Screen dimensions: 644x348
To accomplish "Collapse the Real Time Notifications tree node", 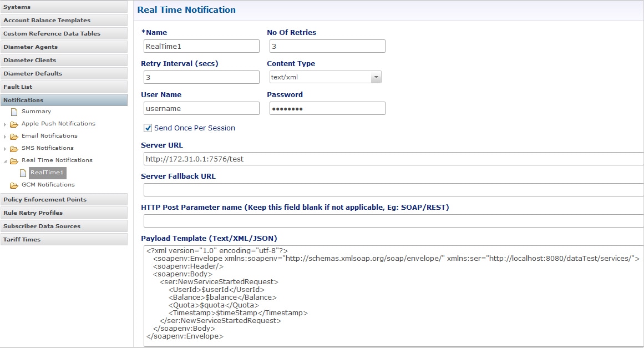I will tap(5, 161).
